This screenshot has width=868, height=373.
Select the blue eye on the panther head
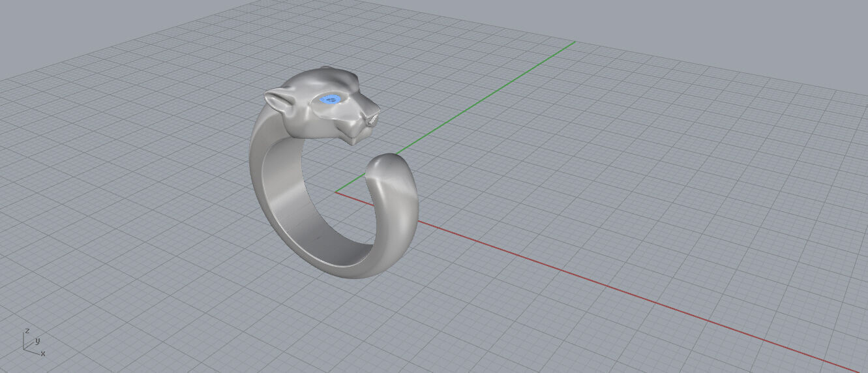click(330, 99)
